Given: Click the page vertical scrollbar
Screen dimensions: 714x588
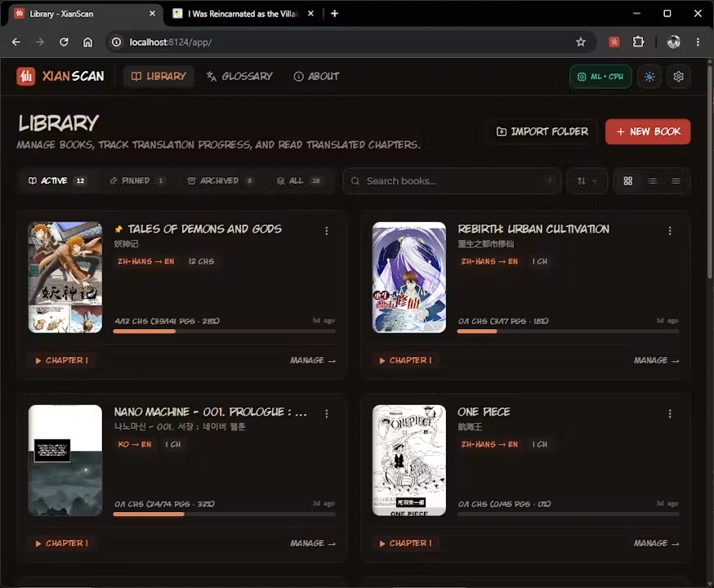Looking at the screenshot, I should point(711,173).
